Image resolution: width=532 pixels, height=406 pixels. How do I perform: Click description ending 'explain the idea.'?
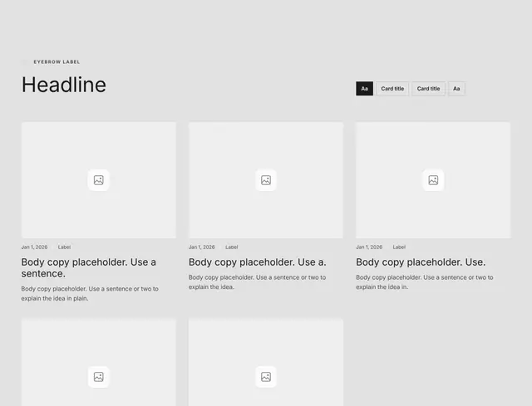(257, 282)
